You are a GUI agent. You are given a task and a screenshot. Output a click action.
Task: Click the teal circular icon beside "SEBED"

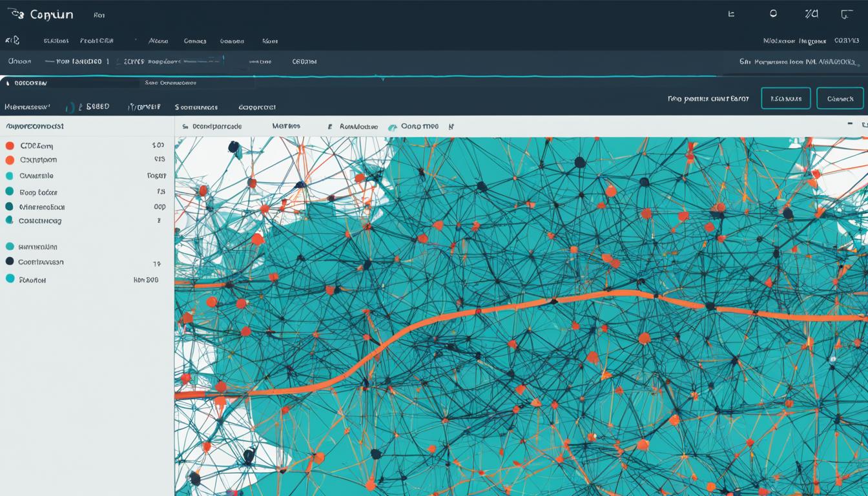[70, 107]
